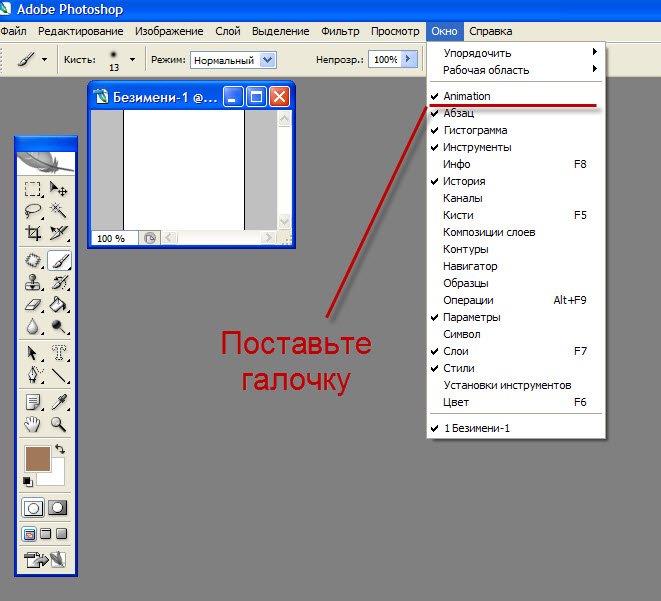Select the Eyedropper tool
Image resolution: width=661 pixels, height=601 pixels.
[x=59, y=402]
